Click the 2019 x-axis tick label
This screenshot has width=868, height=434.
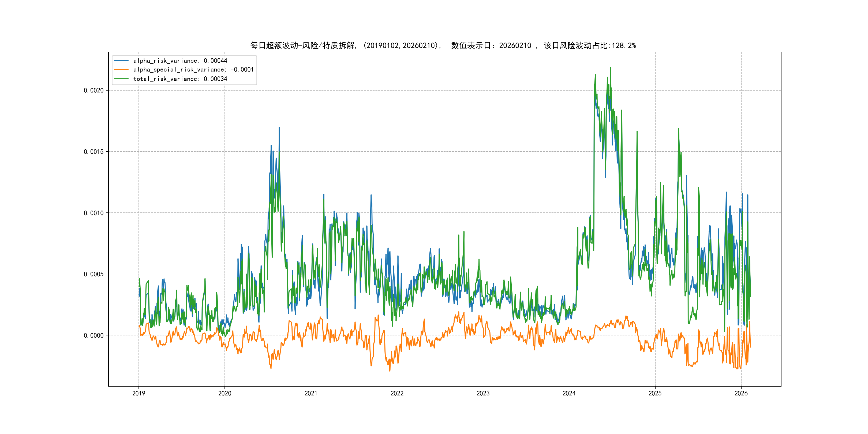[x=139, y=393]
